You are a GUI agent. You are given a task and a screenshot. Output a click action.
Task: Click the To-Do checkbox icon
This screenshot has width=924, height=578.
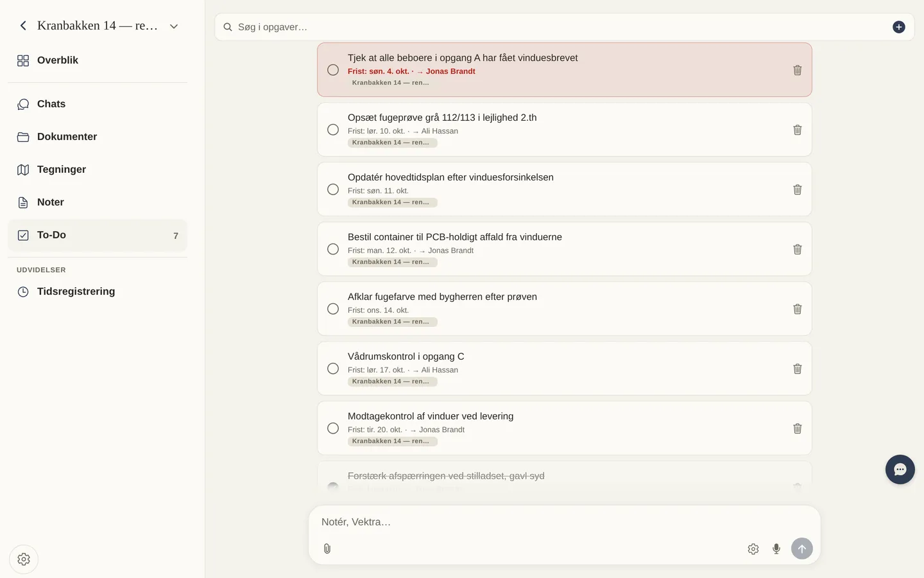point(23,235)
